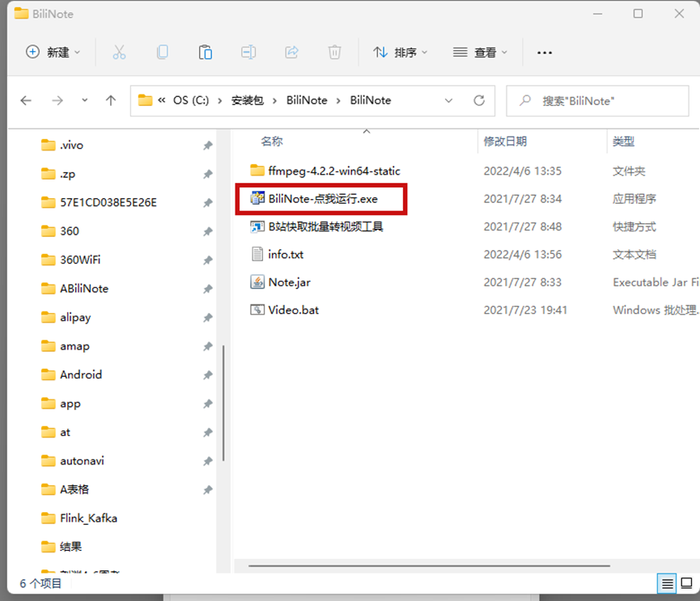Screen dimensions: 700x601
Task: Expand address bar history dropdown arrow
Action: click(x=448, y=100)
